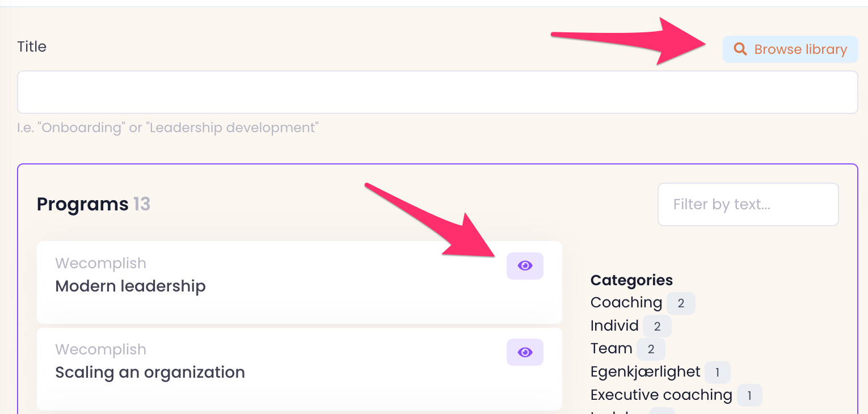Filter programs by Coaching category
Screen dimensions: 868x414
[x=626, y=303]
